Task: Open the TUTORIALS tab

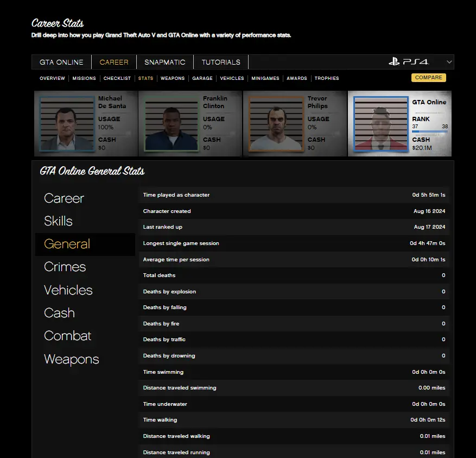Action: [221, 62]
